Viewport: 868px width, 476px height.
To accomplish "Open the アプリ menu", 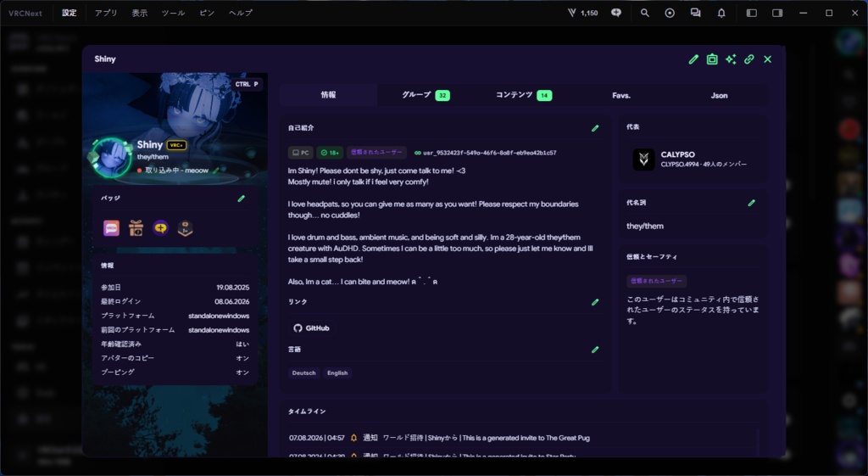I will (x=106, y=13).
